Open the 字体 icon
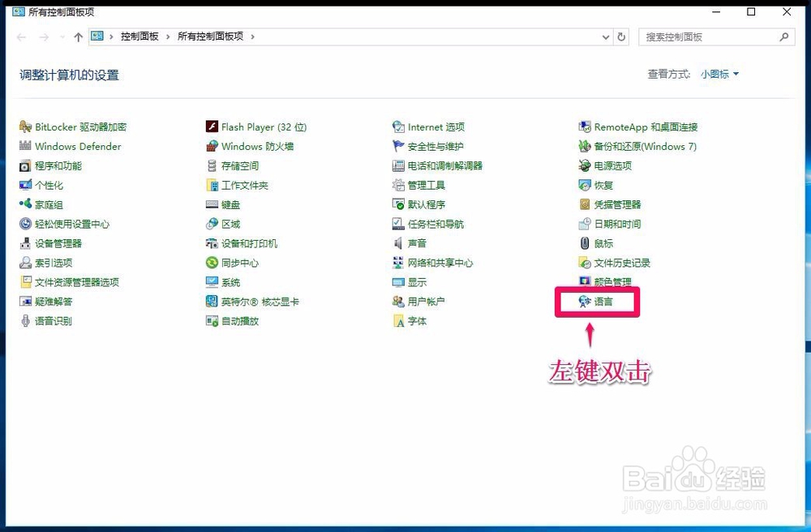 tap(398, 321)
